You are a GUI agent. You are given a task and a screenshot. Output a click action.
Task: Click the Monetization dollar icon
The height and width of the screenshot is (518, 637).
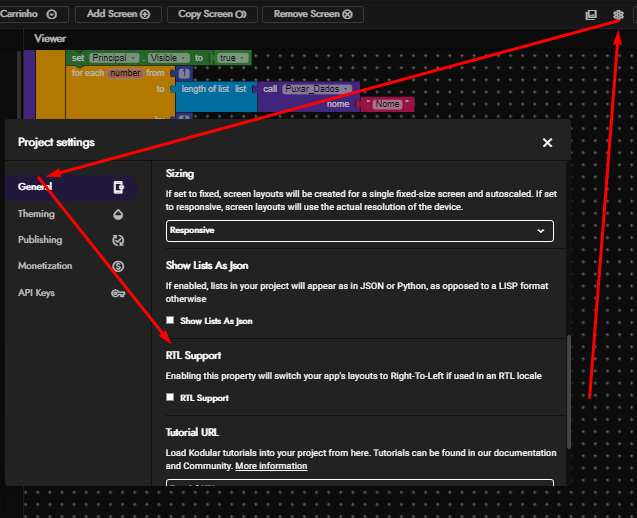(118, 266)
